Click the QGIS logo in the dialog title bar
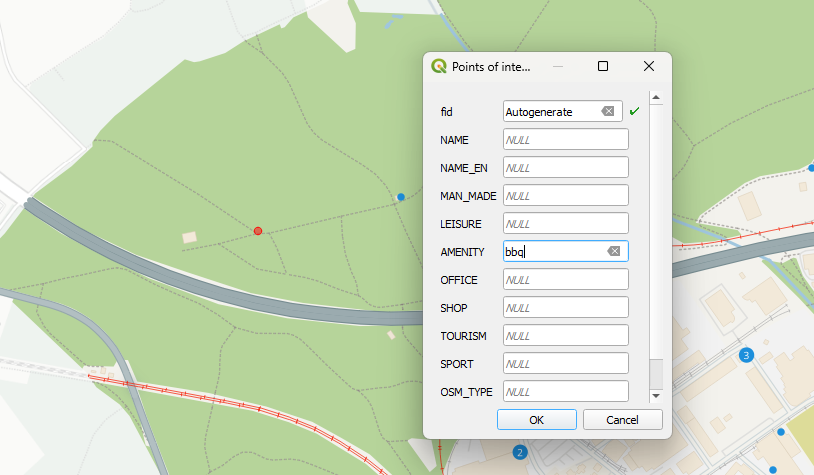This screenshot has width=814, height=475. (438, 67)
